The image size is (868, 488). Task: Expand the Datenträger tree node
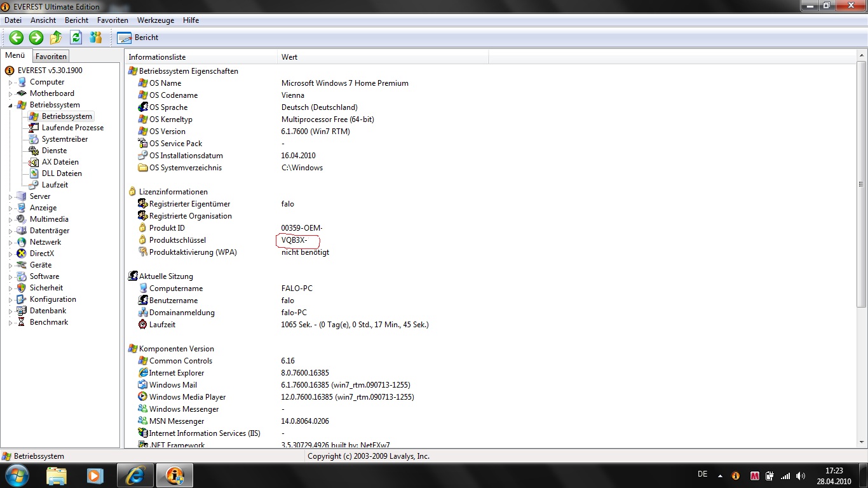pos(10,231)
